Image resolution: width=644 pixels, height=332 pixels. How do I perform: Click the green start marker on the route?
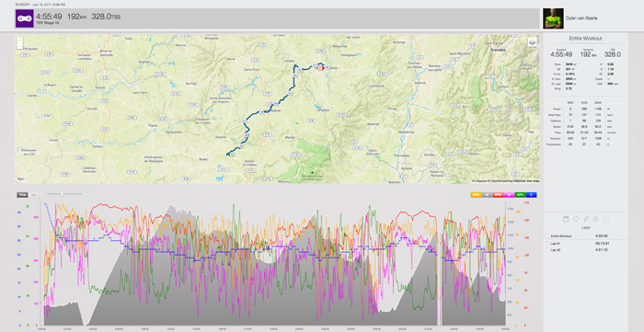click(232, 155)
